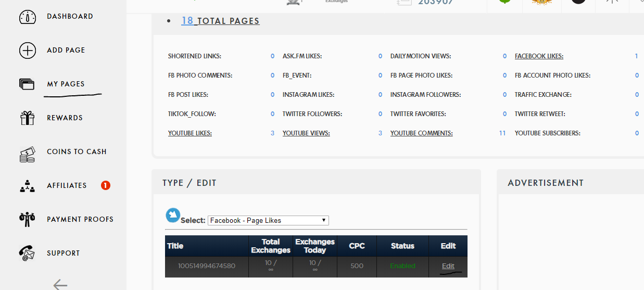Click the Add Page plus icon
The image size is (644, 290).
click(x=28, y=51)
